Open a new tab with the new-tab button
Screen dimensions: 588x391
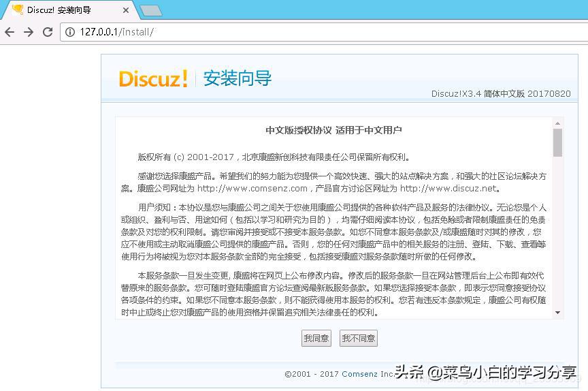(151, 10)
